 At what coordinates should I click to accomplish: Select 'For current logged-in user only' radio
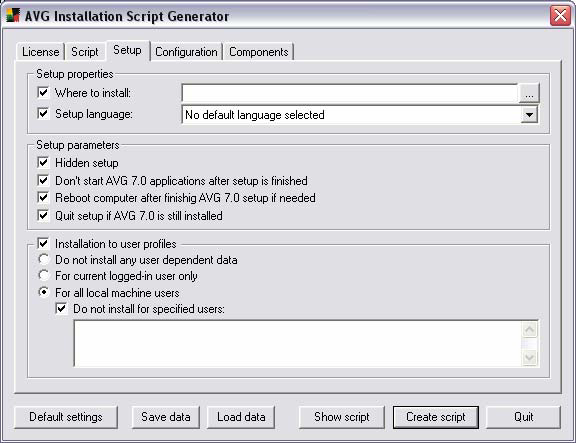click(x=44, y=275)
